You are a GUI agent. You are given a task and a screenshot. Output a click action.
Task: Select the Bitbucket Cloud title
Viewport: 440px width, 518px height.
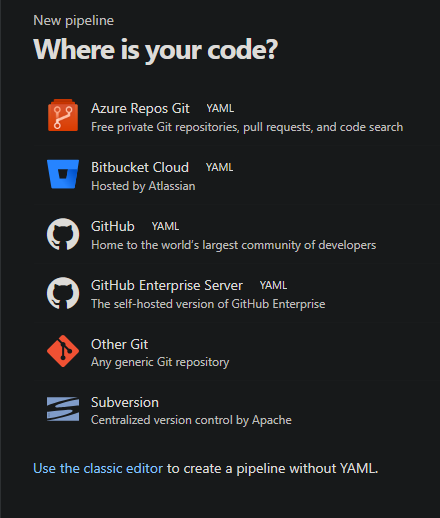click(x=140, y=167)
